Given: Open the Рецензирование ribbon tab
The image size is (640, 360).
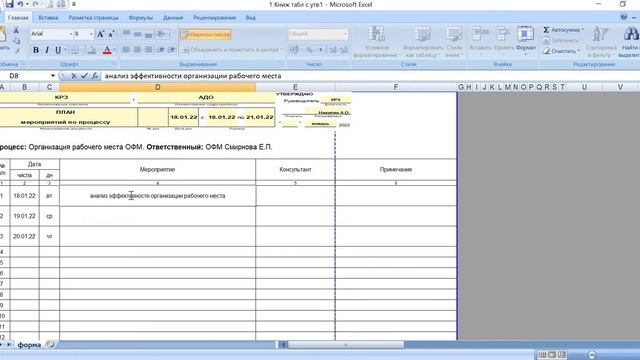Looking at the screenshot, I should [x=214, y=18].
